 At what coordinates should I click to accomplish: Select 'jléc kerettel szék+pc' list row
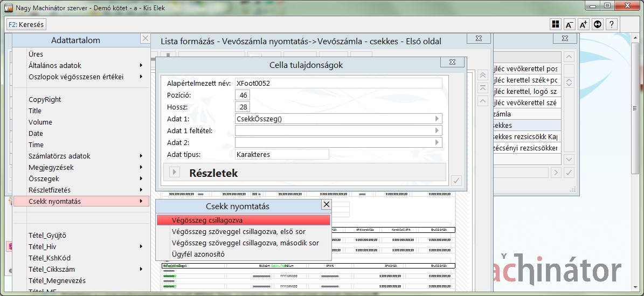(528, 80)
